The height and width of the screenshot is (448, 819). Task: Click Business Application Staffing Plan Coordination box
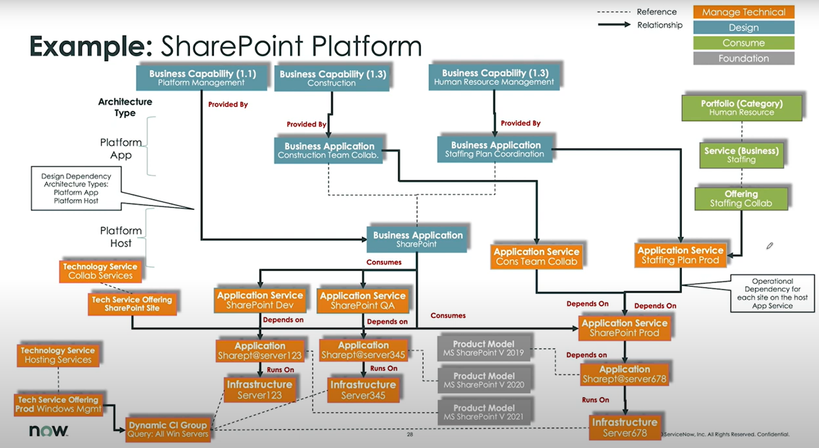(x=495, y=149)
